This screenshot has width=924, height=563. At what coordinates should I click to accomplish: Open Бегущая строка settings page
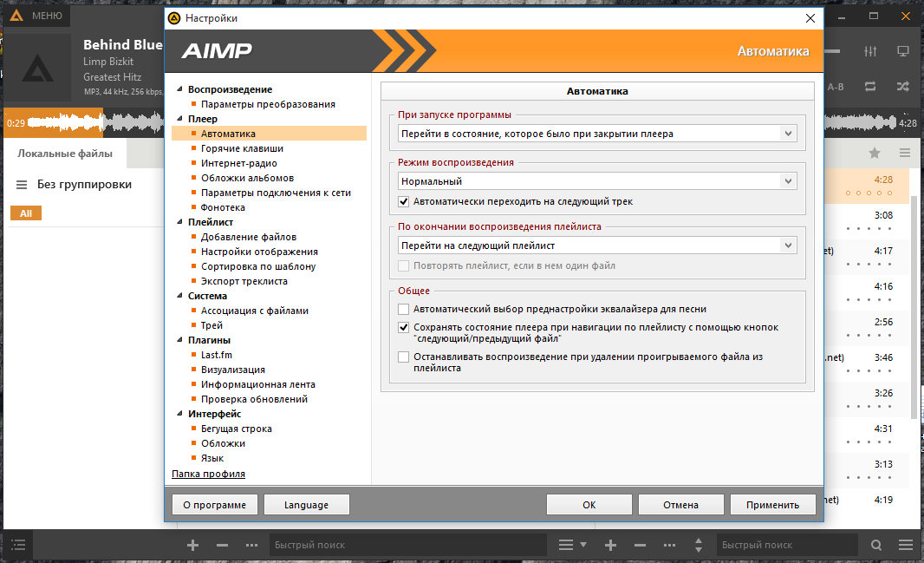click(x=237, y=429)
